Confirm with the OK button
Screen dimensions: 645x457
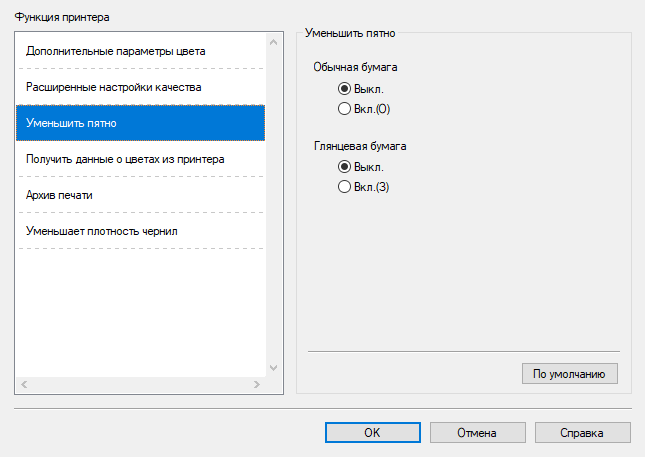pyautogui.click(x=371, y=433)
